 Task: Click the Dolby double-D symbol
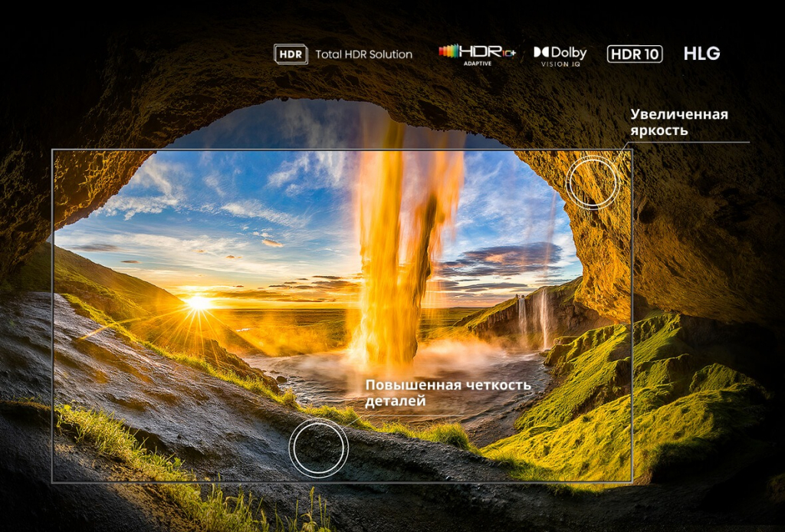pyautogui.click(x=540, y=53)
